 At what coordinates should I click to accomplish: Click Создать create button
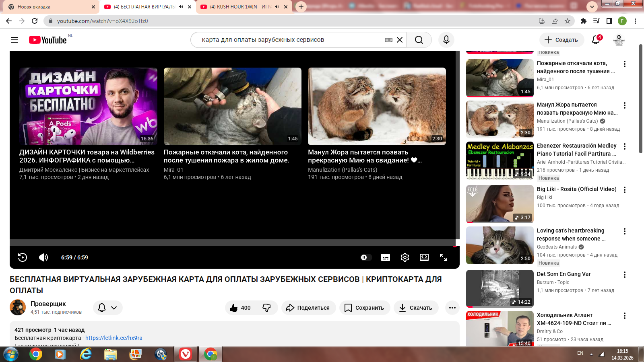click(x=561, y=40)
